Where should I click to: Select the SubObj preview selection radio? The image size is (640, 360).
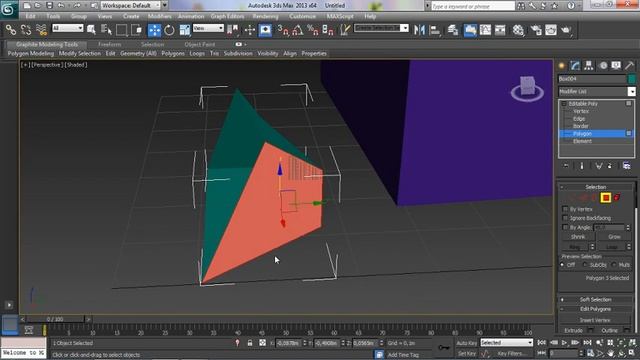(x=585, y=265)
